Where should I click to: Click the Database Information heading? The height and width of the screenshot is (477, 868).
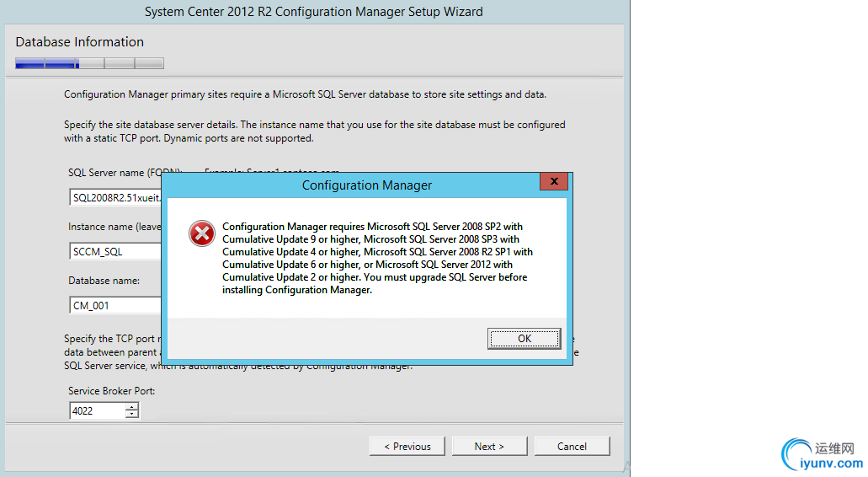pyautogui.click(x=80, y=42)
